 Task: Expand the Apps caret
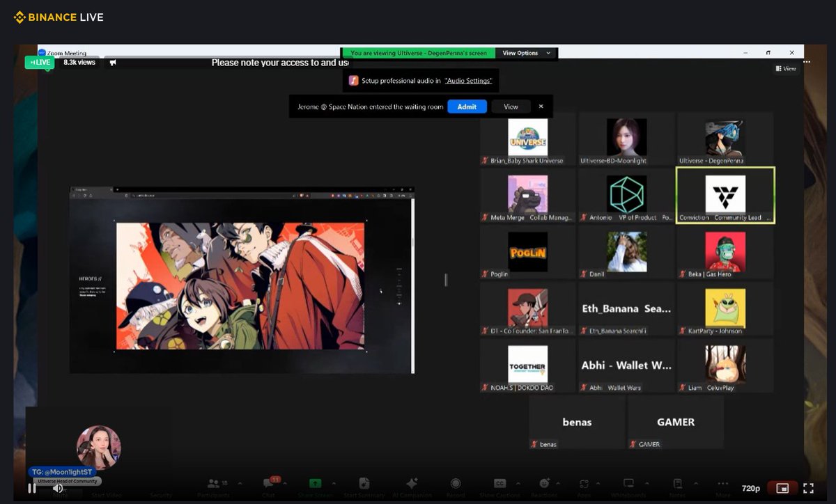[x=600, y=482]
